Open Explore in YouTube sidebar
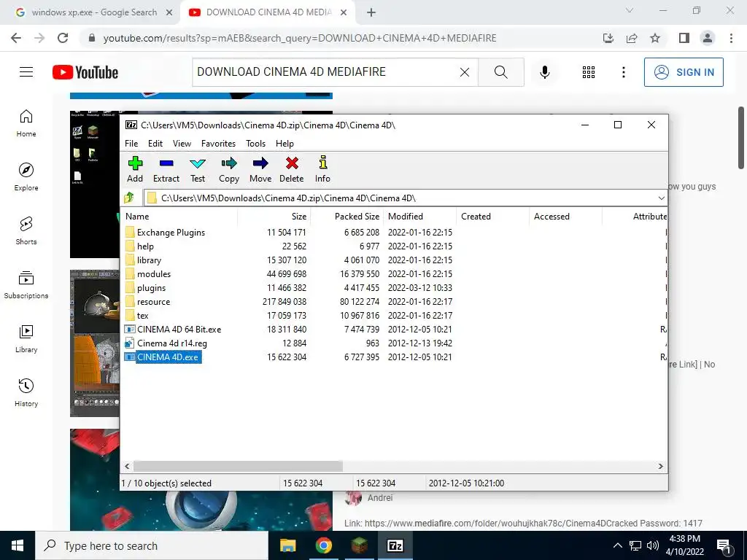This screenshot has width=747, height=560. click(x=26, y=177)
